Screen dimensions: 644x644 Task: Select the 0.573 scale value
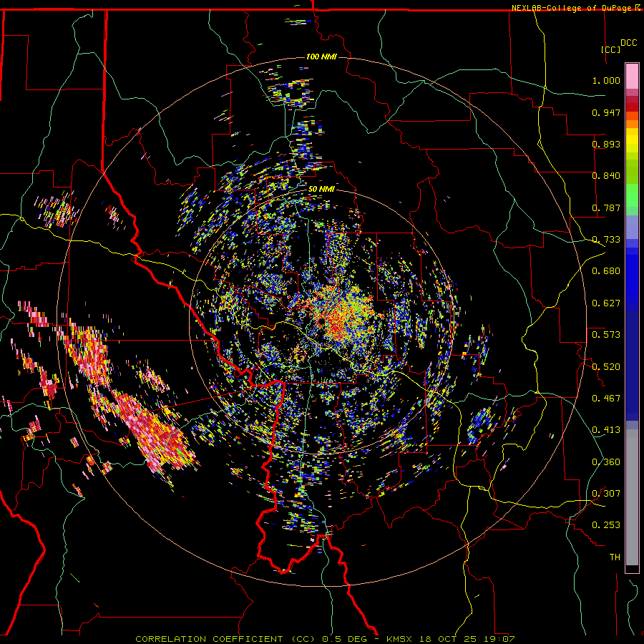click(x=606, y=335)
